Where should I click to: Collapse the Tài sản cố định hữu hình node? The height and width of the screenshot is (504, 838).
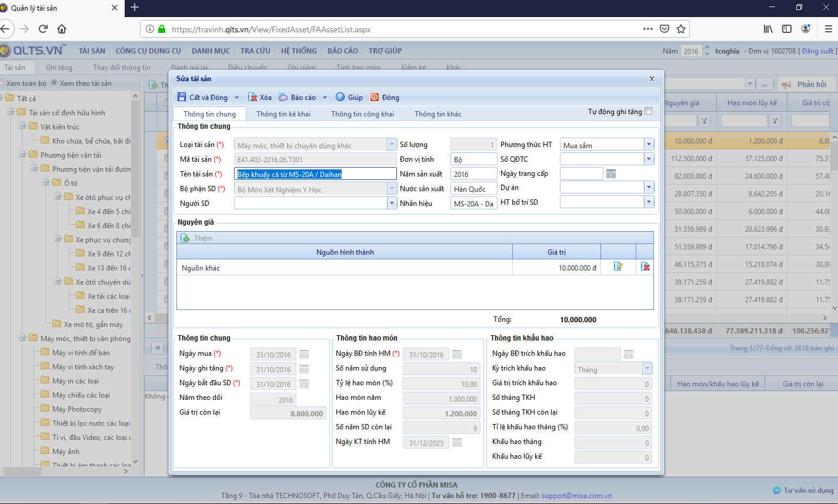coord(10,112)
